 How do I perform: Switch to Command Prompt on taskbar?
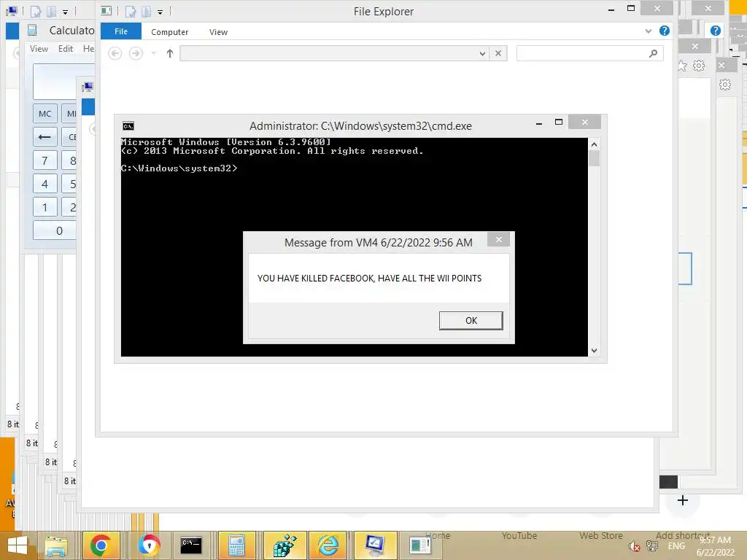coord(191,545)
